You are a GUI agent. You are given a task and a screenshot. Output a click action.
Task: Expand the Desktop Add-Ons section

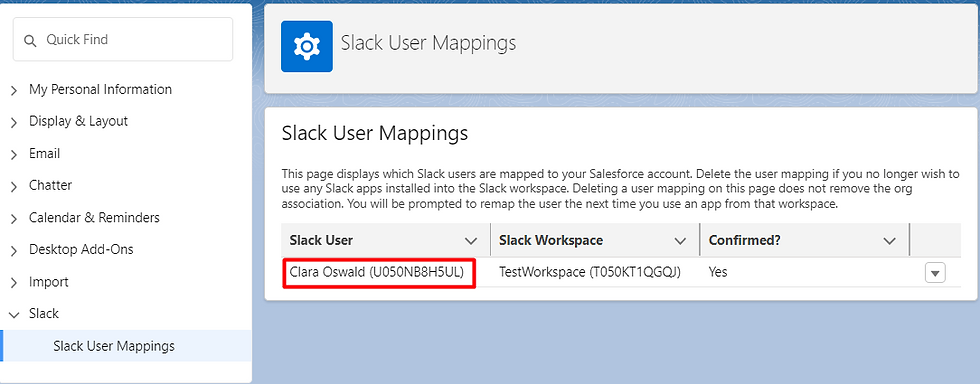click(x=14, y=251)
